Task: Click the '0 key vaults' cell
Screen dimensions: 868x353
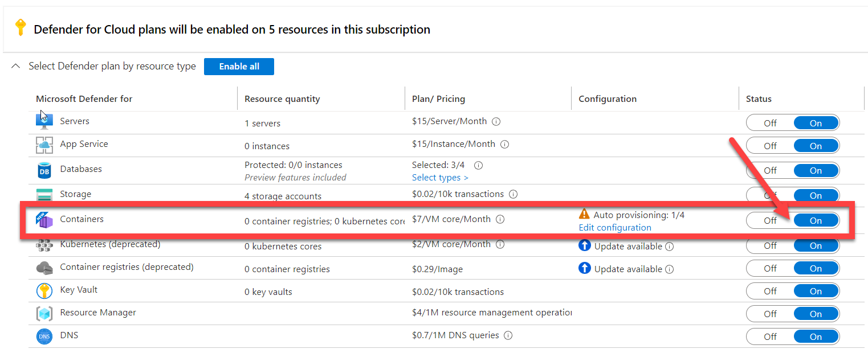Action: (268, 292)
